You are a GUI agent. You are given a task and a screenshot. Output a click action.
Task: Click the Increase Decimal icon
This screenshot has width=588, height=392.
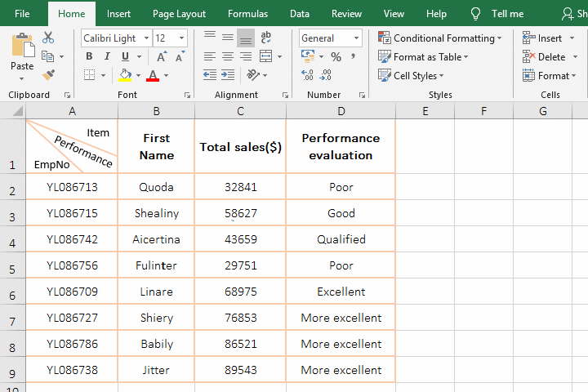tap(308, 75)
